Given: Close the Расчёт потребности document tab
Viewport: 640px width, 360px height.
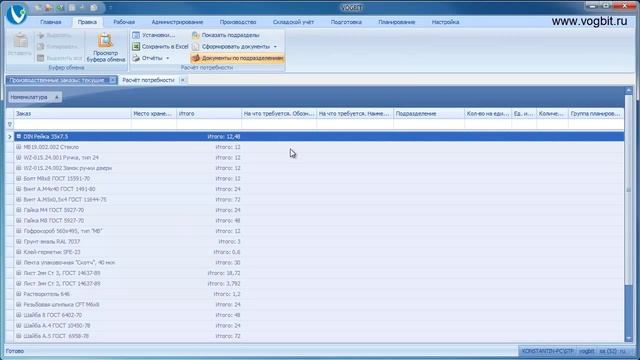Looking at the screenshot, I should pyautogui.click(x=183, y=80).
